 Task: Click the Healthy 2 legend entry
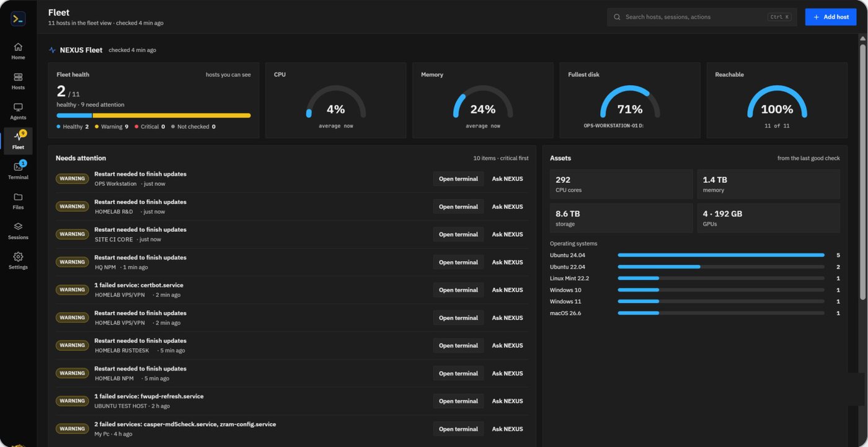[73, 126]
